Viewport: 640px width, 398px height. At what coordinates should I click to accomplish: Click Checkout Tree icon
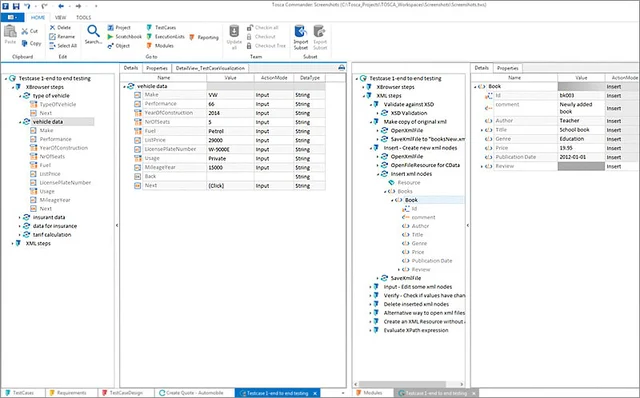click(249, 46)
